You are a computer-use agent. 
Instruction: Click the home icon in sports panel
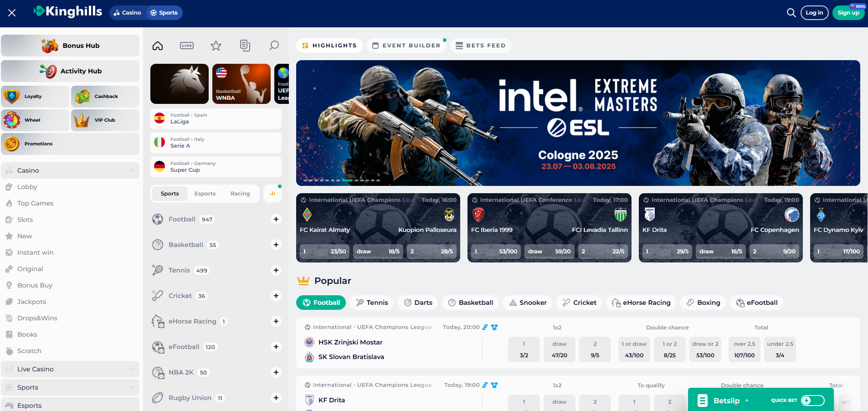tap(158, 46)
